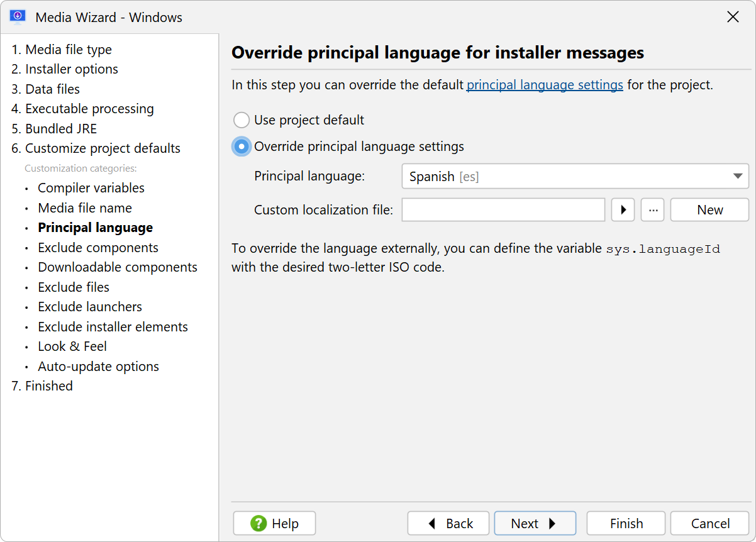Image resolution: width=756 pixels, height=542 pixels.
Task: Click the New localization file button
Action: click(709, 210)
